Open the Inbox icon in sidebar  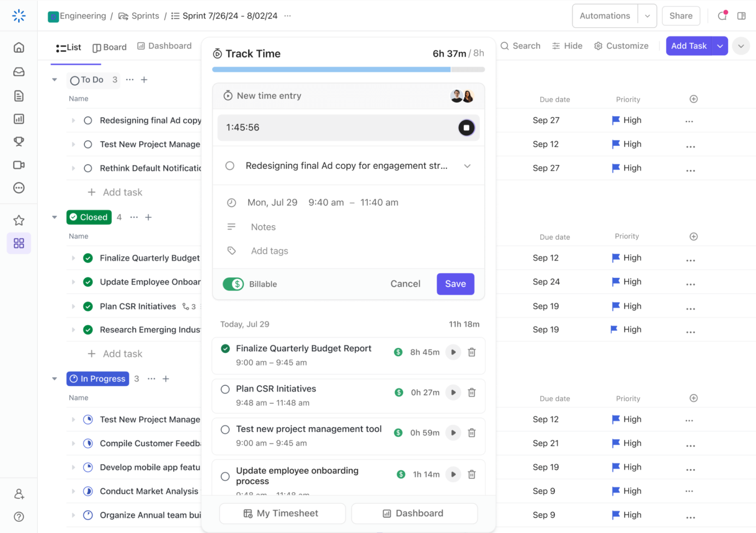[x=18, y=71]
